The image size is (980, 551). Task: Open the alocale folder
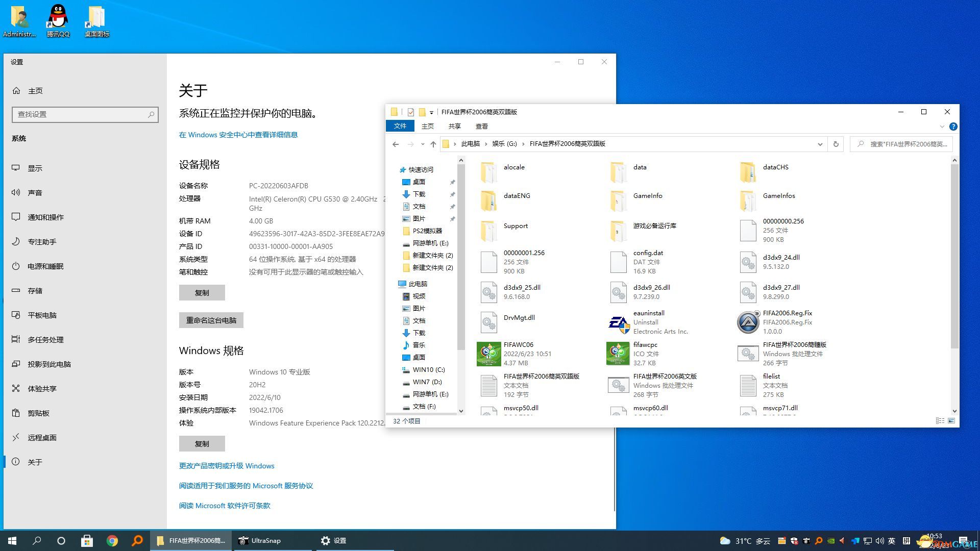[x=488, y=172]
